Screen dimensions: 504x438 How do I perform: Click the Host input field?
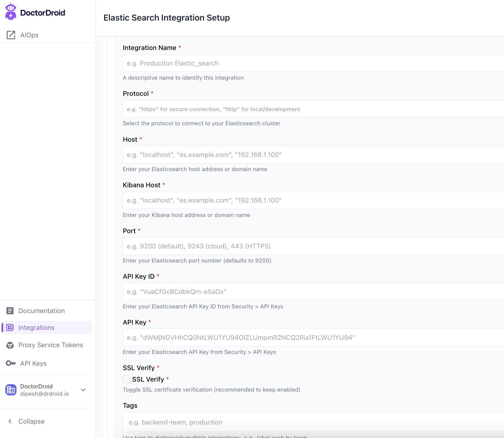click(313, 155)
